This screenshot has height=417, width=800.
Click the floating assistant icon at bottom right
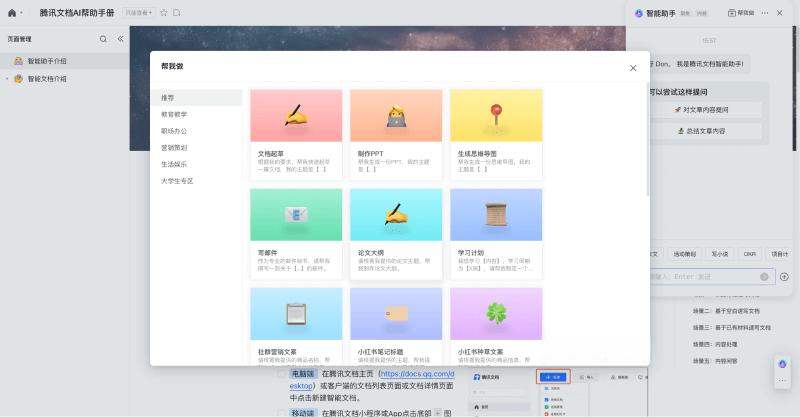point(783,365)
